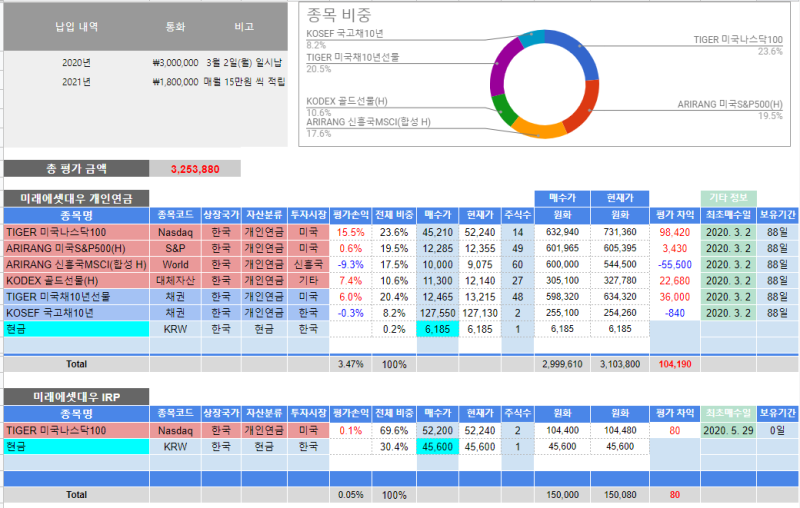Click the ₩1,800,000 amount cell
800x508 pixels.
tap(175, 82)
